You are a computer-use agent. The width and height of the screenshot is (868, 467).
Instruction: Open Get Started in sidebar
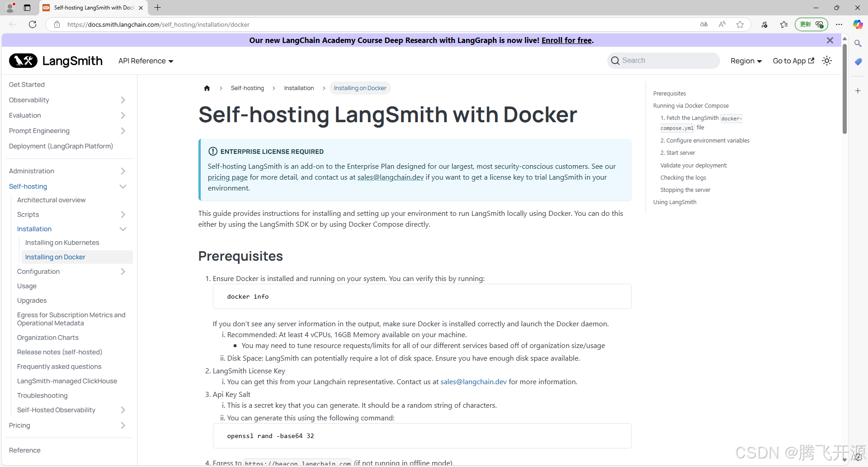tap(27, 85)
